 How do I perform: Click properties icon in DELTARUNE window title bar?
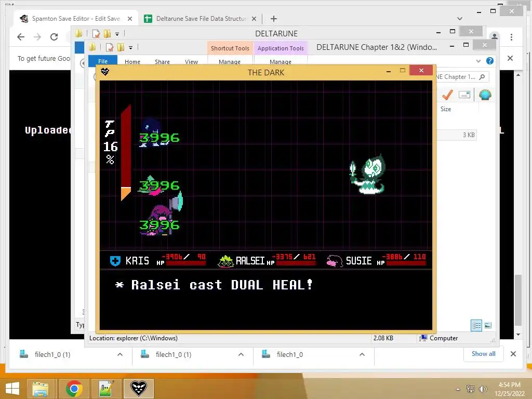pos(96,34)
